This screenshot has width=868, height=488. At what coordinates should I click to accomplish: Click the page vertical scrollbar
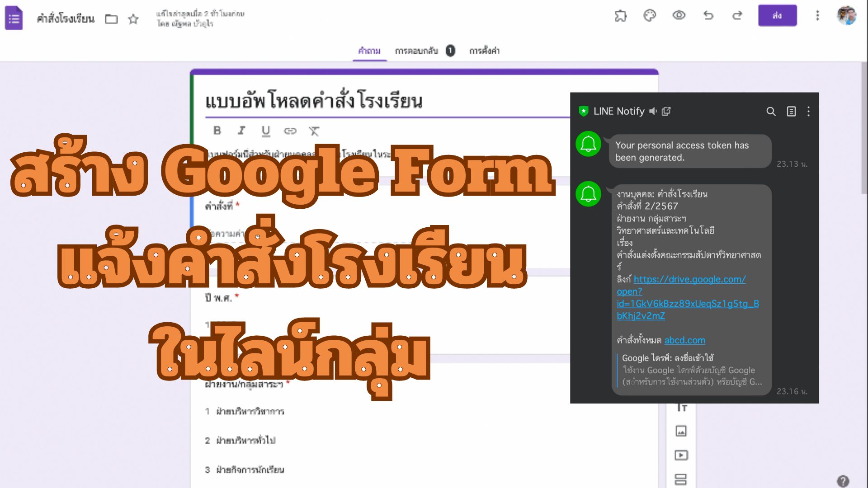pos(864,129)
